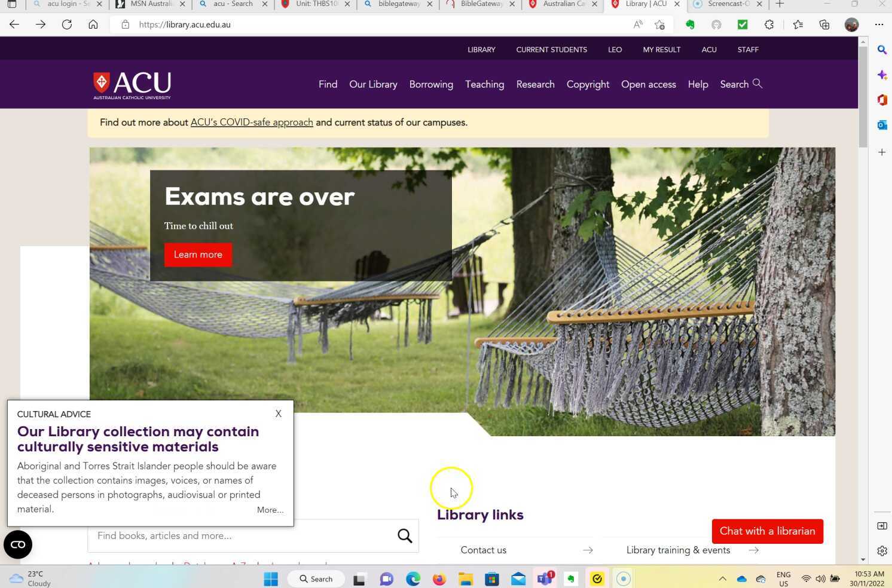Image resolution: width=892 pixels, height=588 pixels.
Task: Open Copilot sparkle icon in the sidebar
Action: tap(882, 75)
